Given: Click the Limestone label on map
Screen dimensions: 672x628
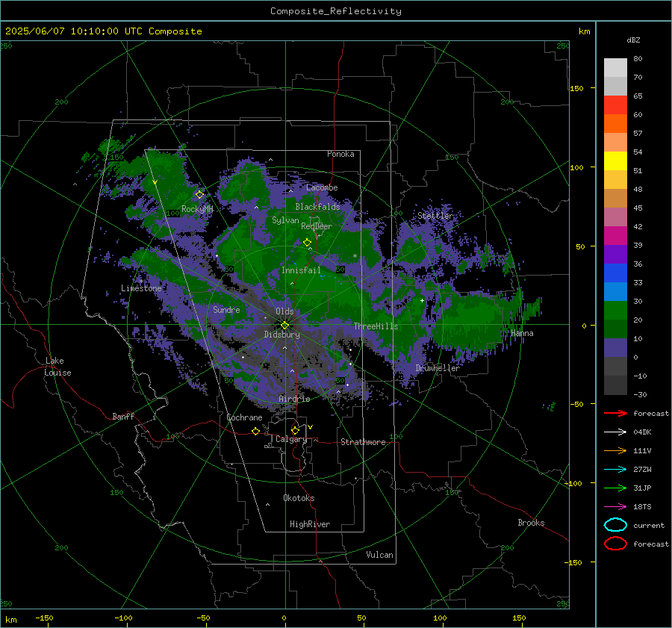Looking at the screenshot, I should click(x=141, y=288).
